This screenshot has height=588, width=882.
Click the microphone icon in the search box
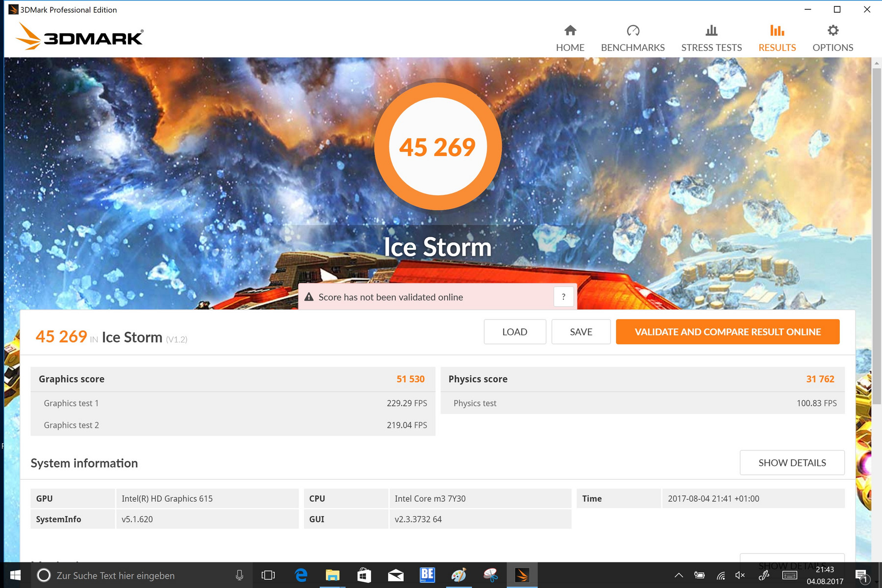(x=240, y=575)
